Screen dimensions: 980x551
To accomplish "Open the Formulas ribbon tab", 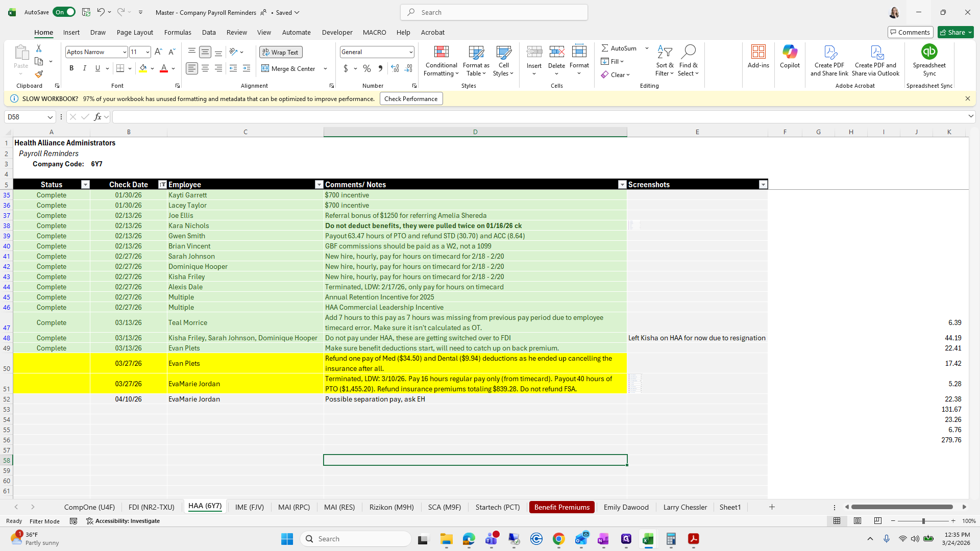I will point(178,32).
